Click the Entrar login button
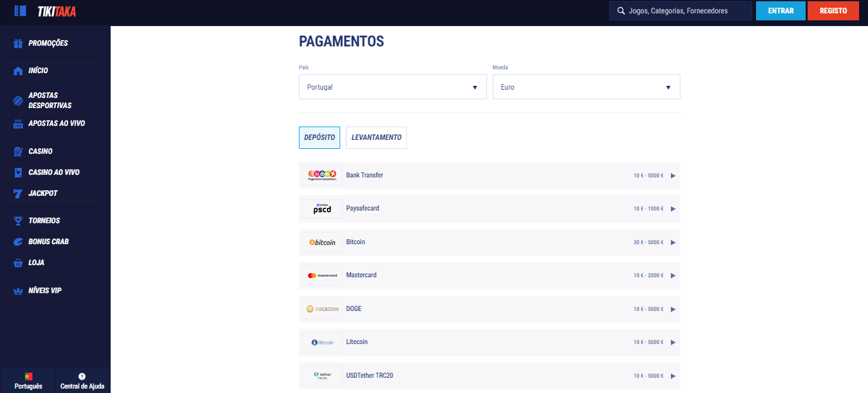The width and height of the screenshot is (868, 393). coord(780,11)
